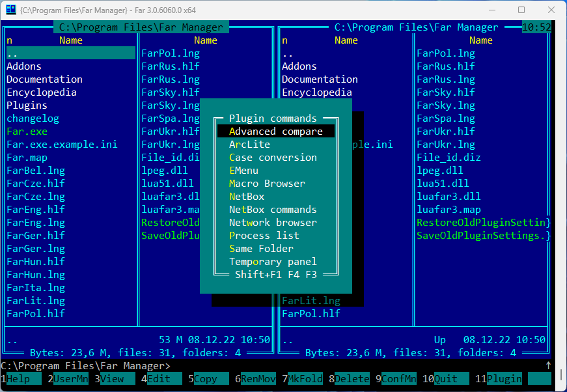Screen dimensions: 567x392
Task: Select Documentation folder in right panel
Action: pos(320,79)
